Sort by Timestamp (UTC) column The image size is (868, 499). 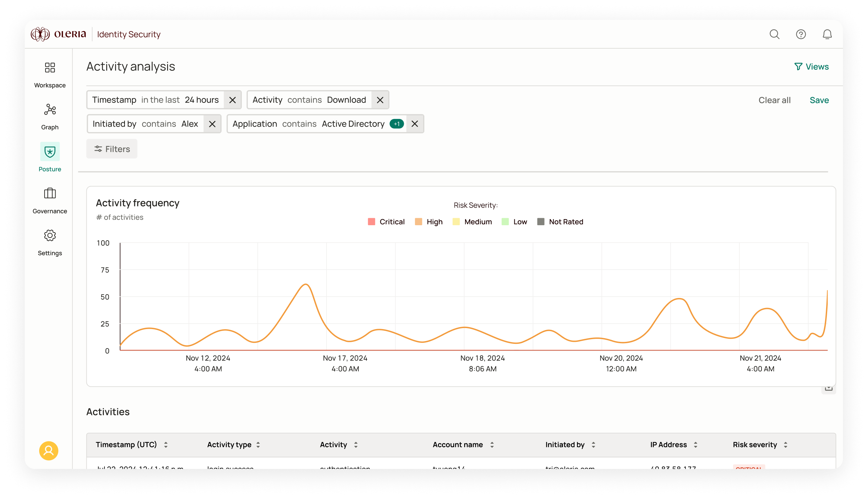166,444
